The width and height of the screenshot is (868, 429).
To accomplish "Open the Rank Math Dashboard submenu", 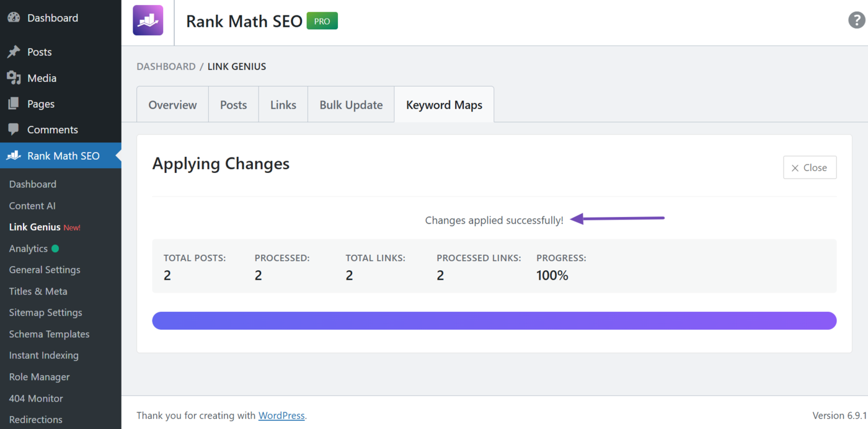I will coord(33,184).
